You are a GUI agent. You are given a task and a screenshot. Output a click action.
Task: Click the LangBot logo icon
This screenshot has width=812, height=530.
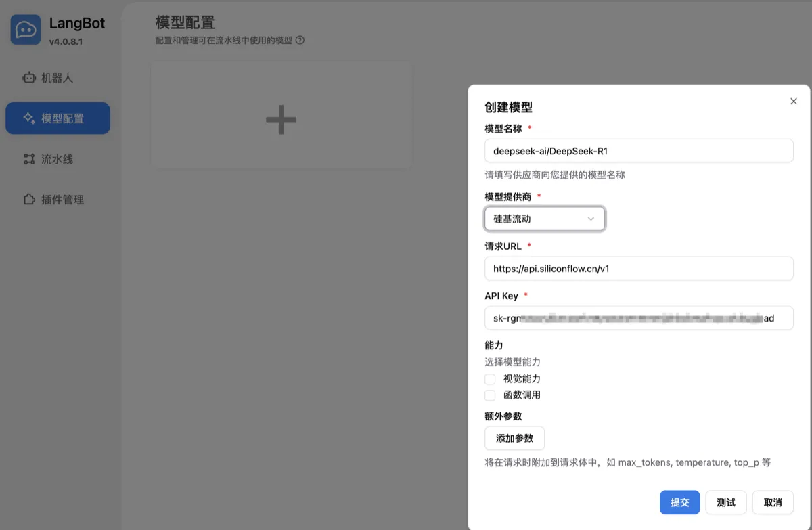coord(26,30)
